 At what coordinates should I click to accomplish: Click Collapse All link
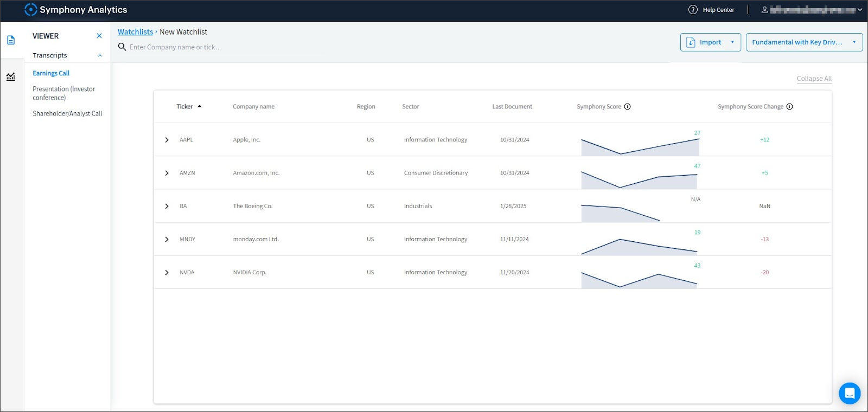click(814, 79)
